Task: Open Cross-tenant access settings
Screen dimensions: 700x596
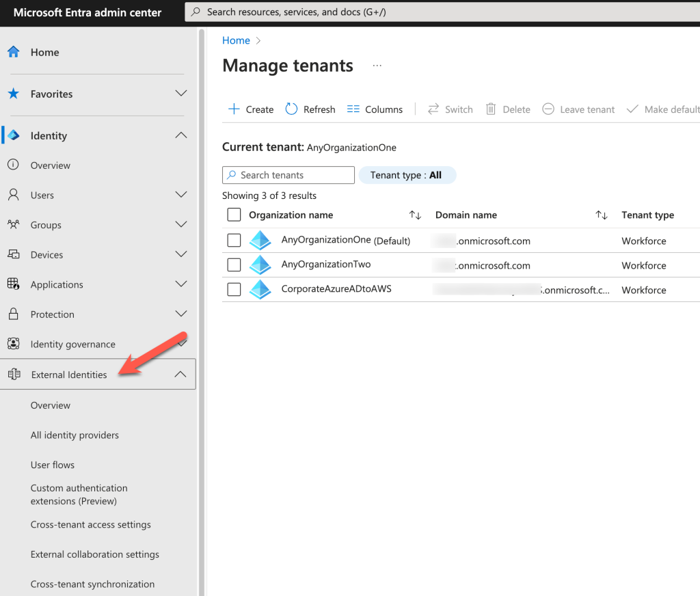Action: coord(90,524)
